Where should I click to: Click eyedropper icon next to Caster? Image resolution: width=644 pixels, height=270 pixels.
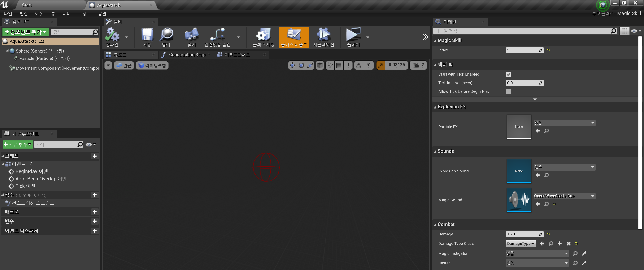tap(584, 263)
